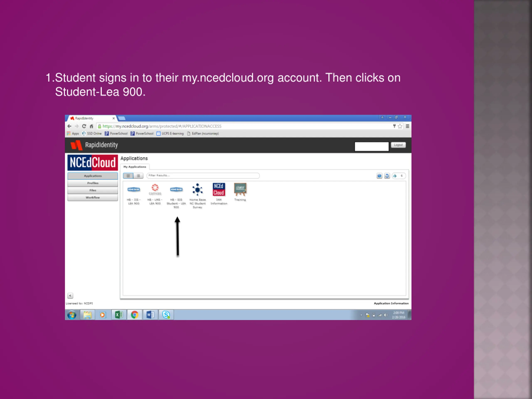The width and height of the screenshot is (532, 399).
Task: Select the My Applications tab
Action: pyautogui.click(x=135, y=167)
